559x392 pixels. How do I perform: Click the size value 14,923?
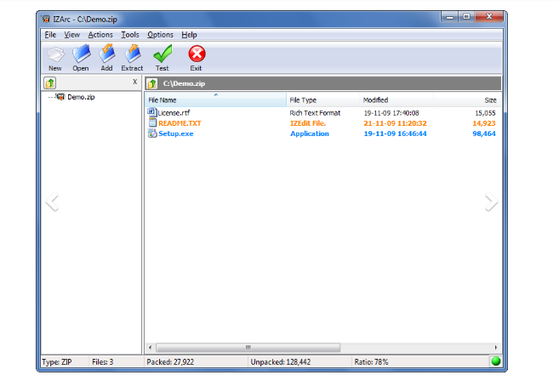tap(484, 123)
